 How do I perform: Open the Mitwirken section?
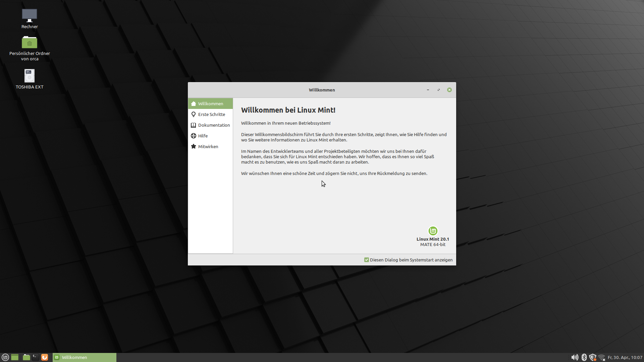point(210,146)
